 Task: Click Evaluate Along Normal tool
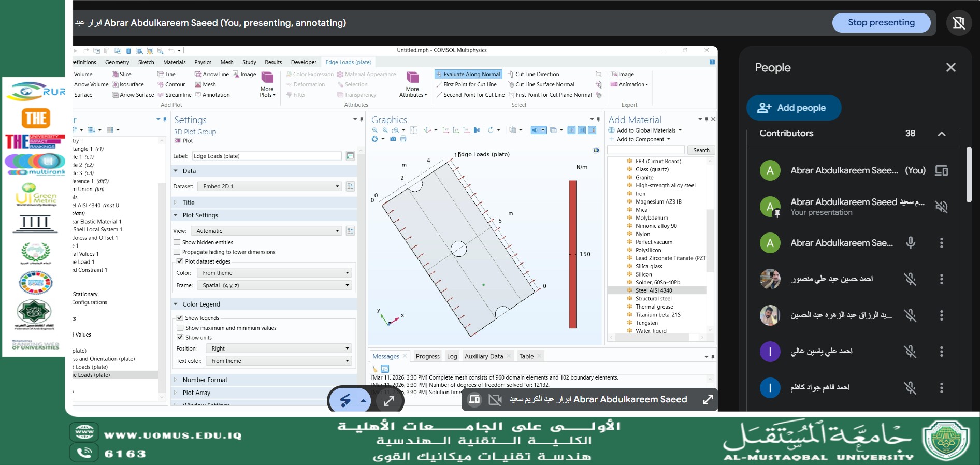(x=468, y=74)
